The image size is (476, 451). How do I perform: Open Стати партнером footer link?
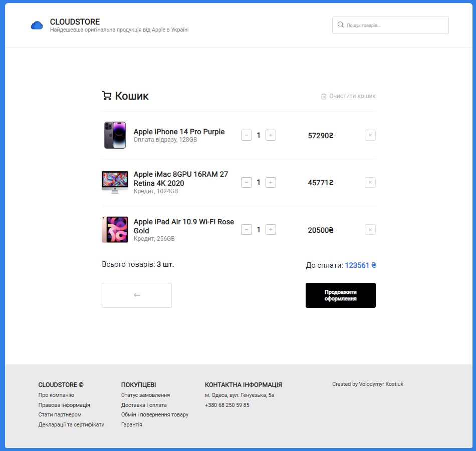pyautogui.click(x=60, y=414)
